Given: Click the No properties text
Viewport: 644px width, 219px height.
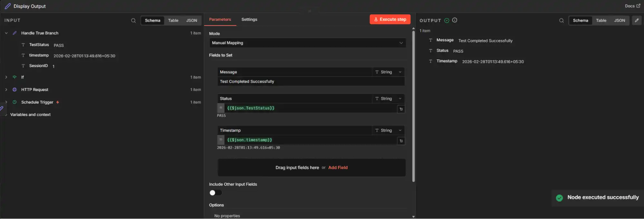Looking at the screenshot, I should [x=227, y=216].
